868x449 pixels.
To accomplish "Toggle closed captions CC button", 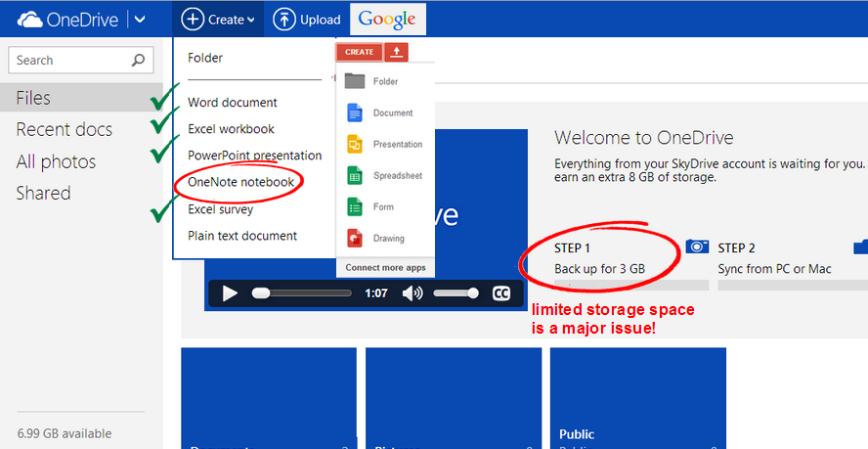I will (x=501, y=293).
